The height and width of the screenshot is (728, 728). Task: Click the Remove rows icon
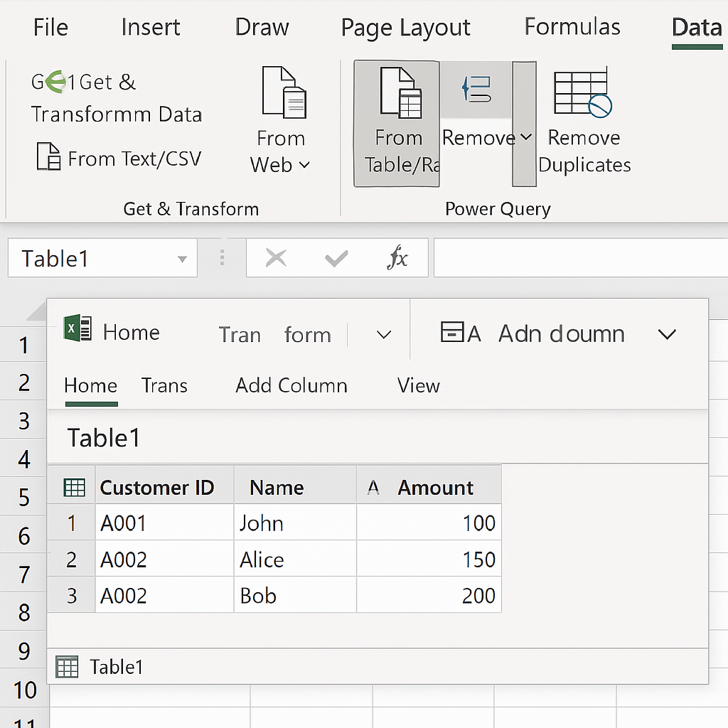(x=476, y=89)
